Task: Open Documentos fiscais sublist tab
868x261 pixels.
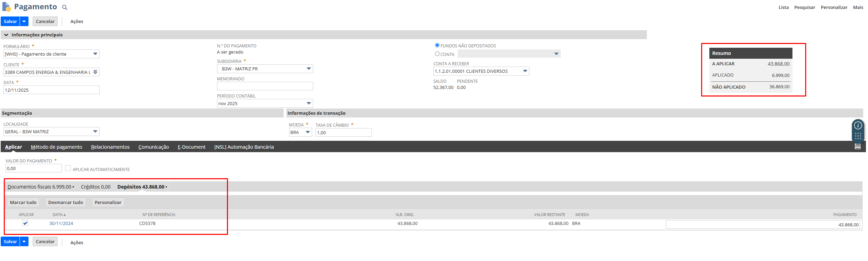Action: (x=39, y=187)
